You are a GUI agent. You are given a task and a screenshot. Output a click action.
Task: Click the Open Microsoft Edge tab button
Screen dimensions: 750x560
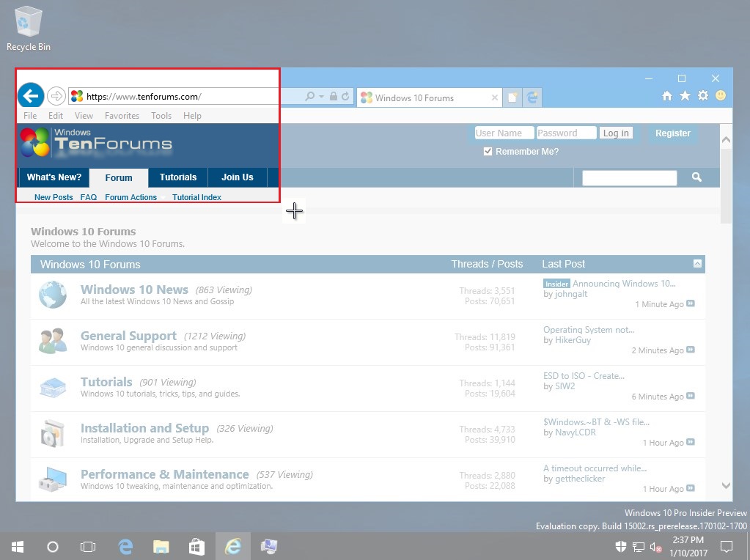point(532,97)
